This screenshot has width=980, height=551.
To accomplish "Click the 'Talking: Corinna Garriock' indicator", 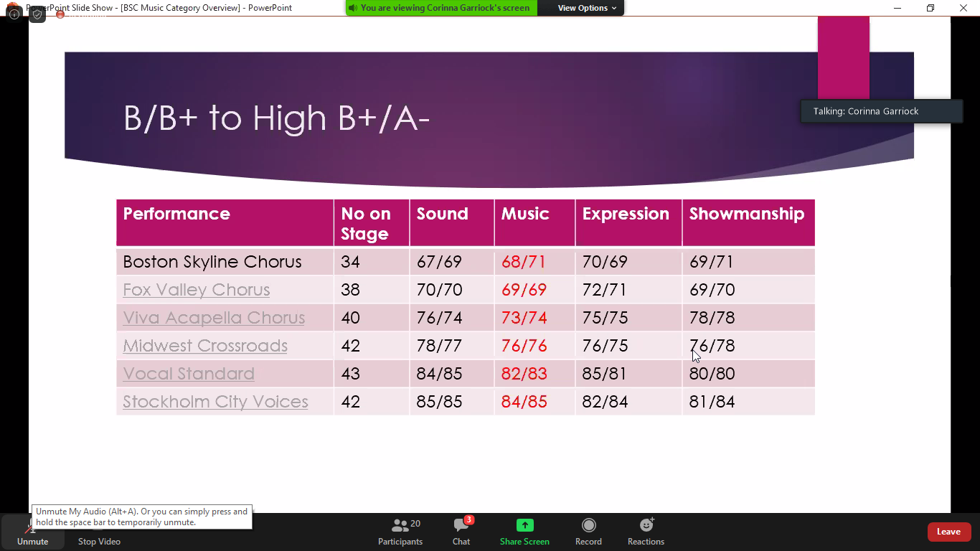I will pos(882,111).
